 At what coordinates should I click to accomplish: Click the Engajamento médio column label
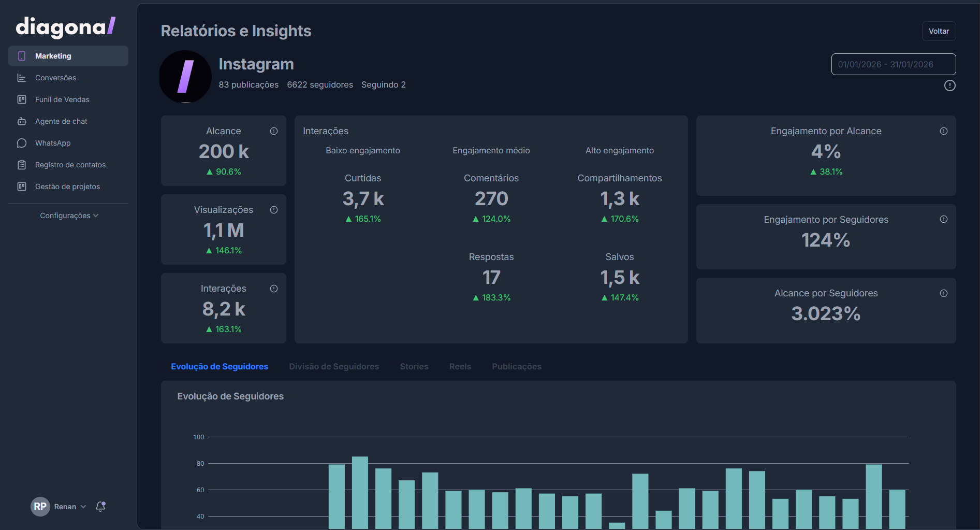tap(491, 150)
